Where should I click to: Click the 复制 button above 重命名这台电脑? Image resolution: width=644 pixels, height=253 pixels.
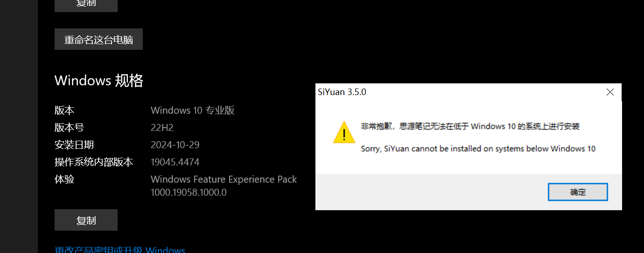click(x=86, y=4)
